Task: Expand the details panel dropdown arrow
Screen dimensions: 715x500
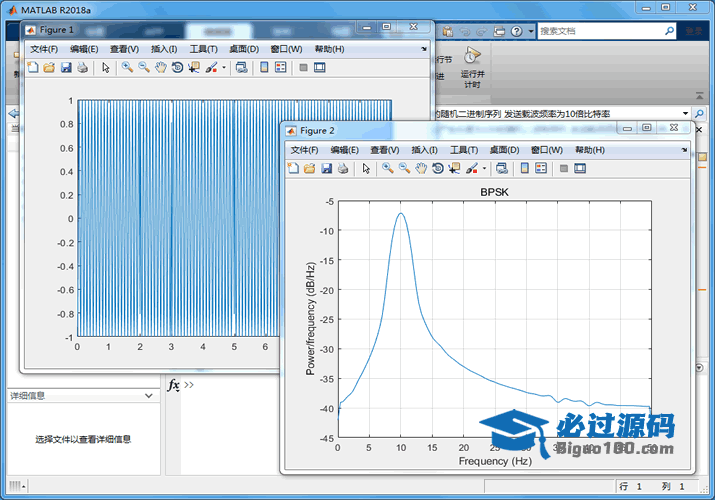Action: [x=149, y=395]
